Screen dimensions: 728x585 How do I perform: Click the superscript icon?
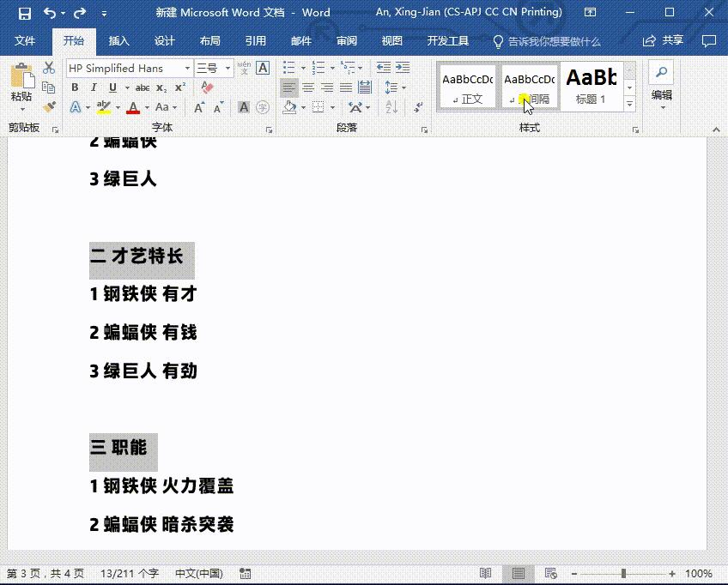click(179, 87)
